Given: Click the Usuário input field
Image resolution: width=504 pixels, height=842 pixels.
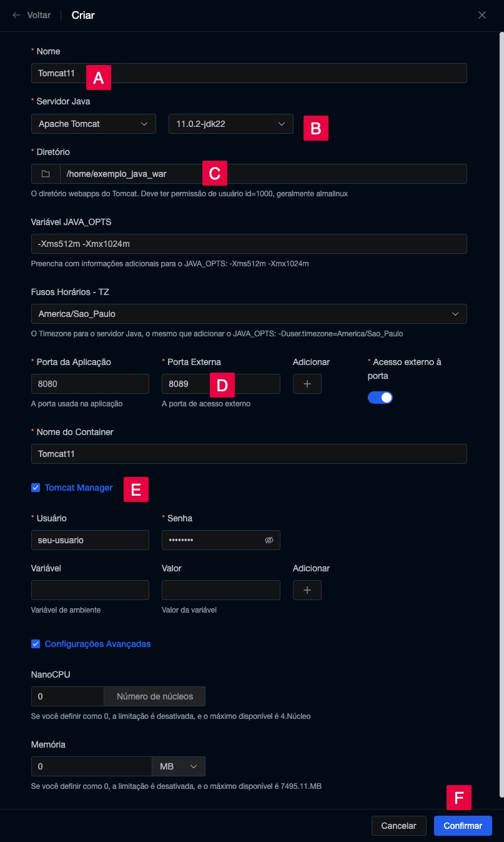Looking at the screenshot, I should (90, 540).
